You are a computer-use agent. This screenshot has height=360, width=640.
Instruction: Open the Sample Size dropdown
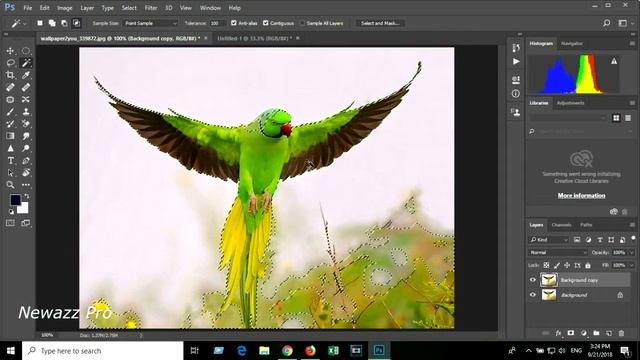click(x=150, y=23)
